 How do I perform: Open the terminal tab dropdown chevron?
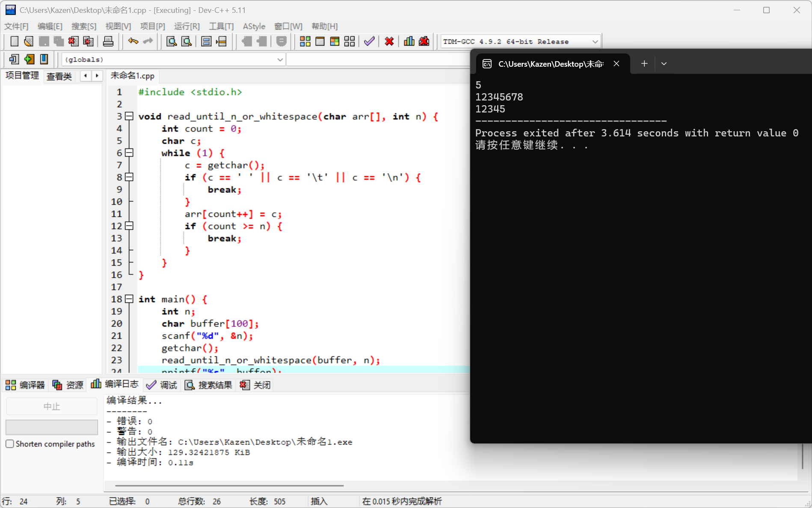pyautogui.click(x=664, y=64)
